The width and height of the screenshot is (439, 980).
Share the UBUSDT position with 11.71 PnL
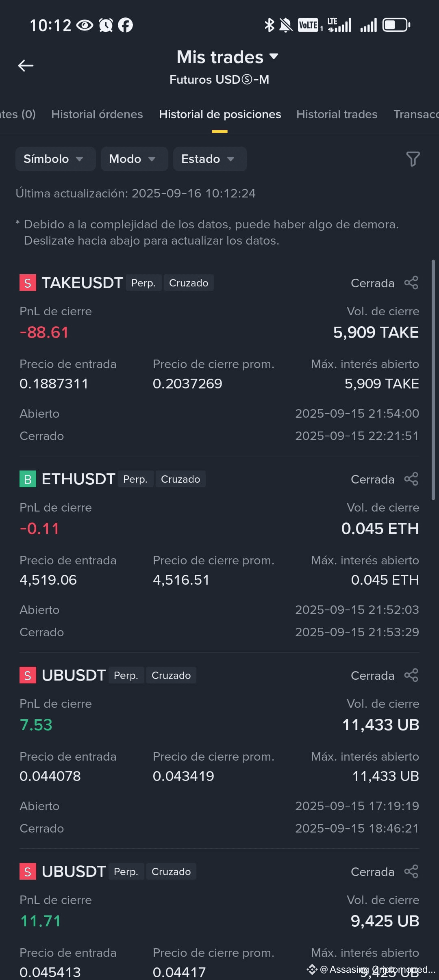(411, 872)
